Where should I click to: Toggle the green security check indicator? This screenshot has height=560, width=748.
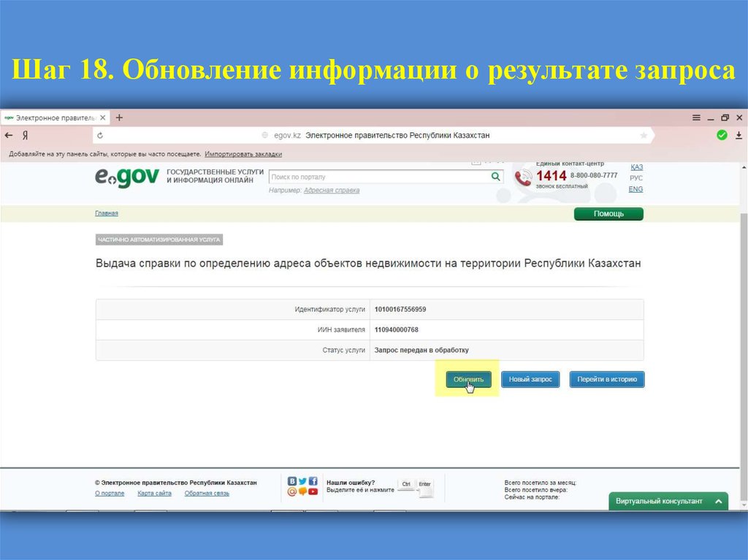pos(720,135)
